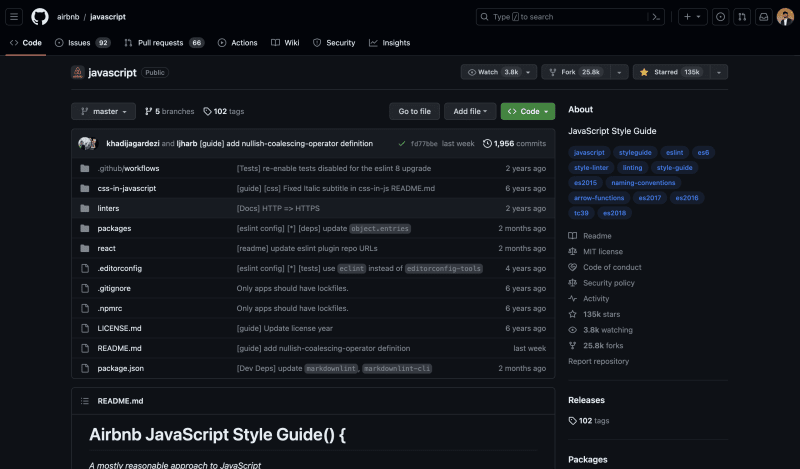The image size is (800, 469).
Task: Go to the GitHub home logo
Action: click(x=40, y=17)
